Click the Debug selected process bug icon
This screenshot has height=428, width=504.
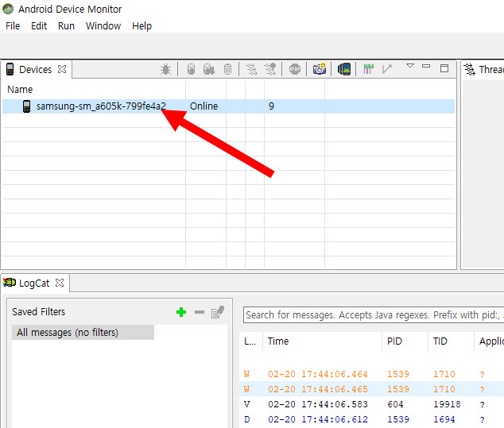point(166,69)
